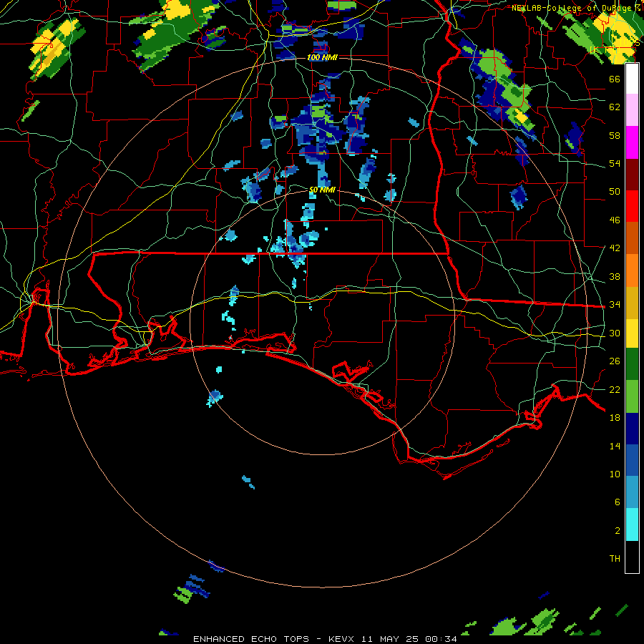
Task: Click the white swatch in color scale
Action: click(632, 79)
